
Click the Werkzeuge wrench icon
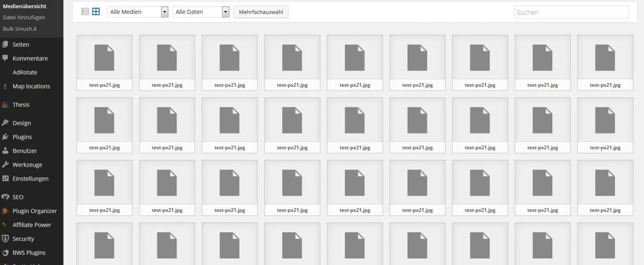pyautogui.click(x=5, y=165)
